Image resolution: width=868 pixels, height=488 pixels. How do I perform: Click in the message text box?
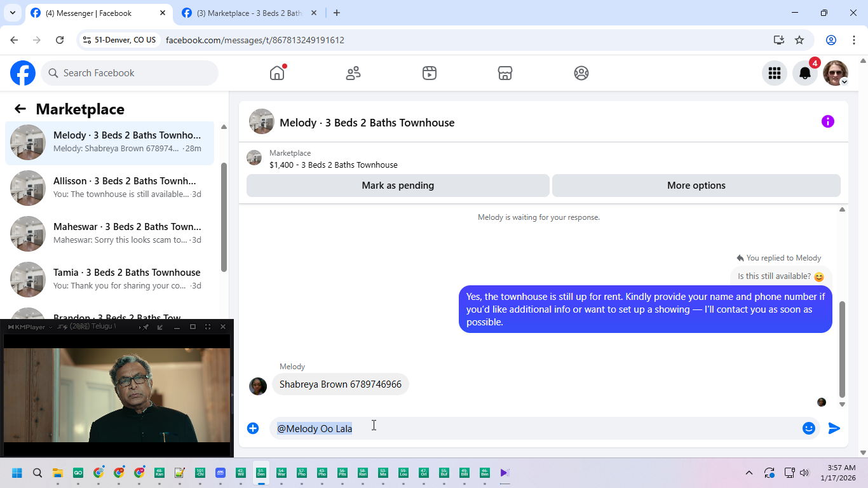pyautogui.click(x=534, y=428)
